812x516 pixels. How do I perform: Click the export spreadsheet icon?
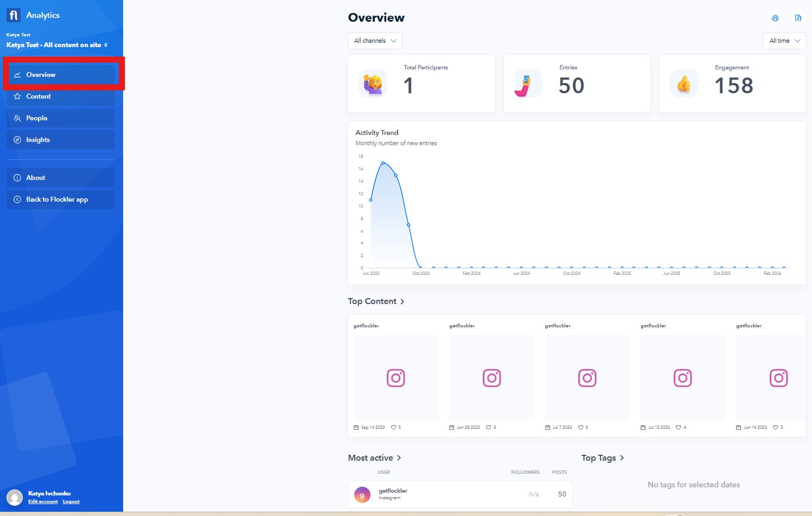tap(798, 18)
